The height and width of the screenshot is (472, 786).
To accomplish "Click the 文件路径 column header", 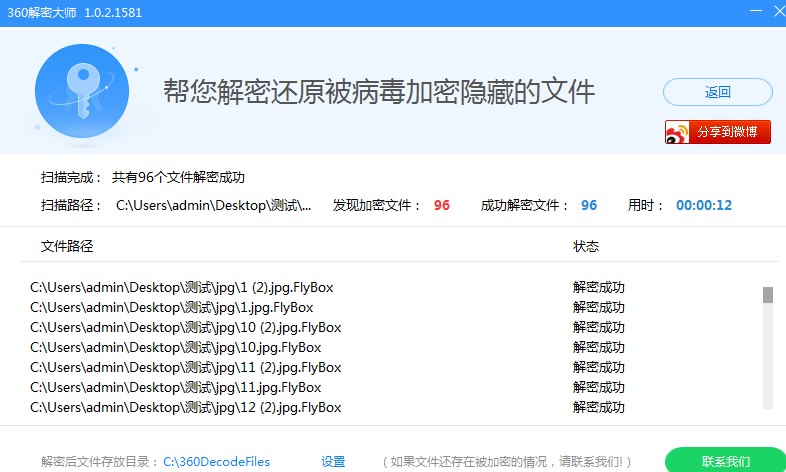I will tap(67, 246).
